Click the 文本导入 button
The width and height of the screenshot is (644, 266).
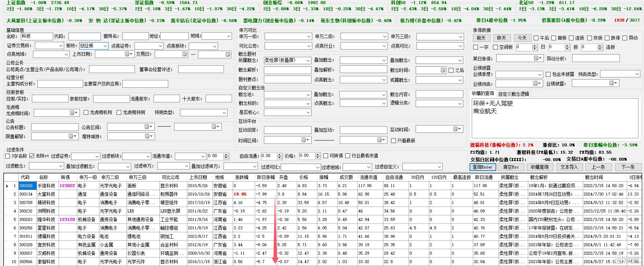tap(569, 167)
